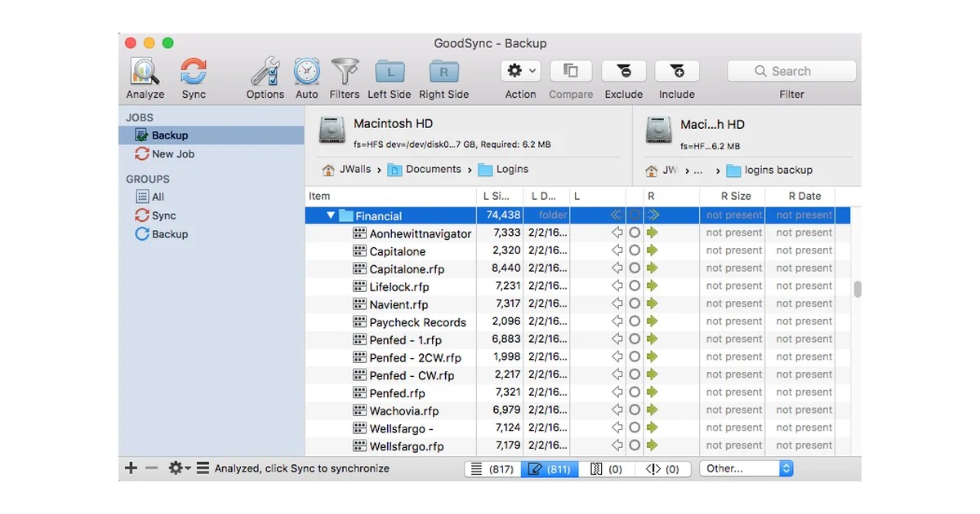Open the Action gear dropdown
The height and width of the screenshot is (514, 980).
521,71
